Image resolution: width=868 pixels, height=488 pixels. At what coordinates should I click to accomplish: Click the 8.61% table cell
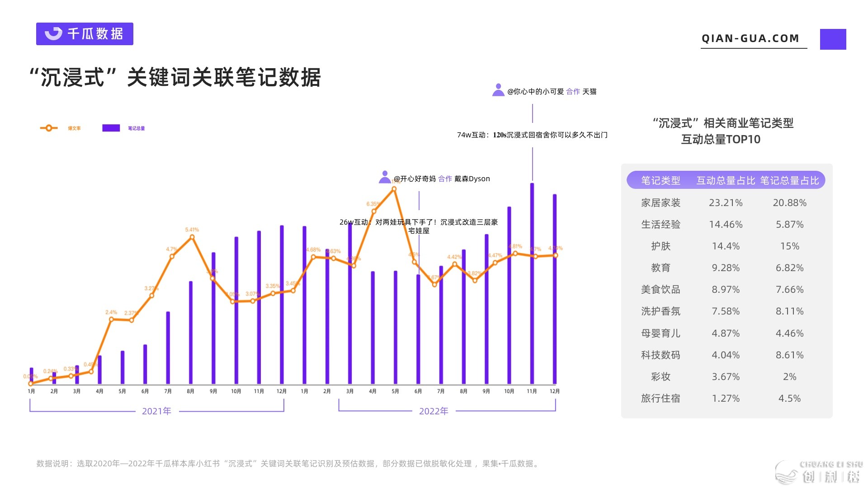point(790,355)
